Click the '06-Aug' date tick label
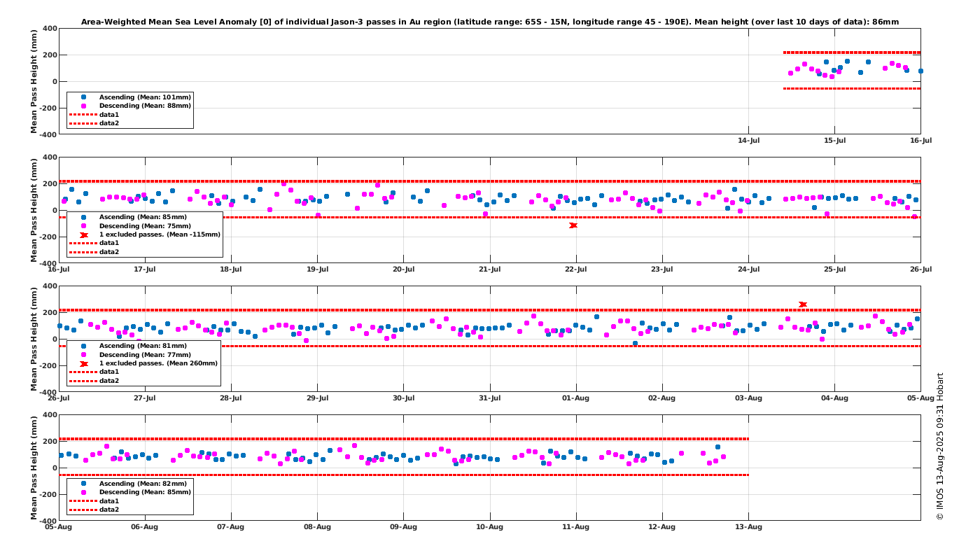Screen dimensions: 980x560 click(x=144, y=527)
